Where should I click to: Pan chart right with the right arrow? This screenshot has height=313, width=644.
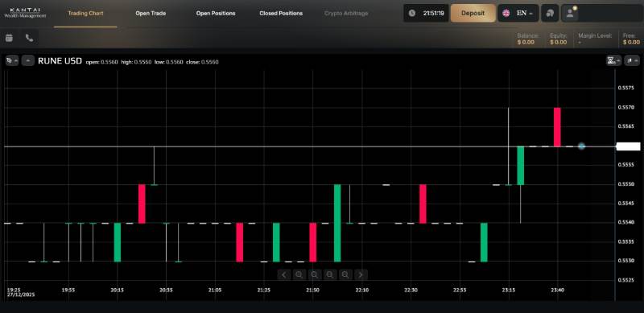coord(361,275)
